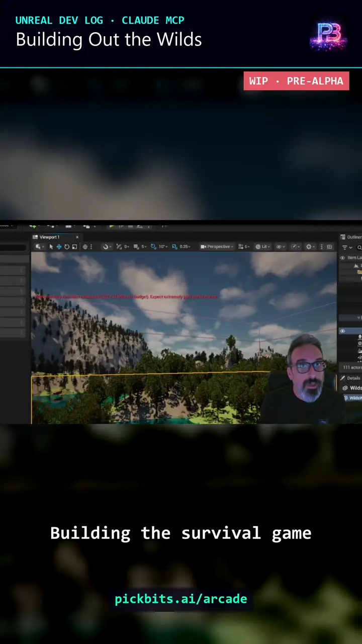This screenshot has height=644, width=362.
Task: Choose the Select object tool in viewport toolbar
Action: (x=51, y=247)
